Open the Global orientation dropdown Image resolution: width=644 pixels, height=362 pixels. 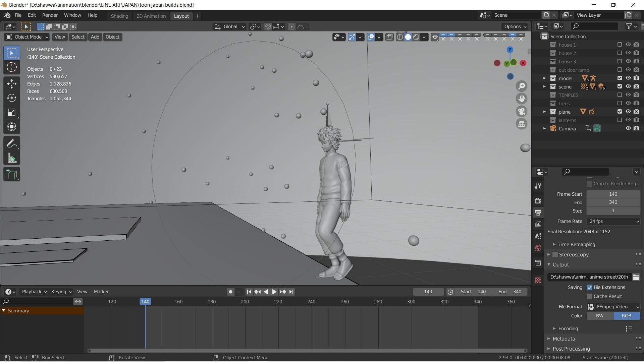230,26
